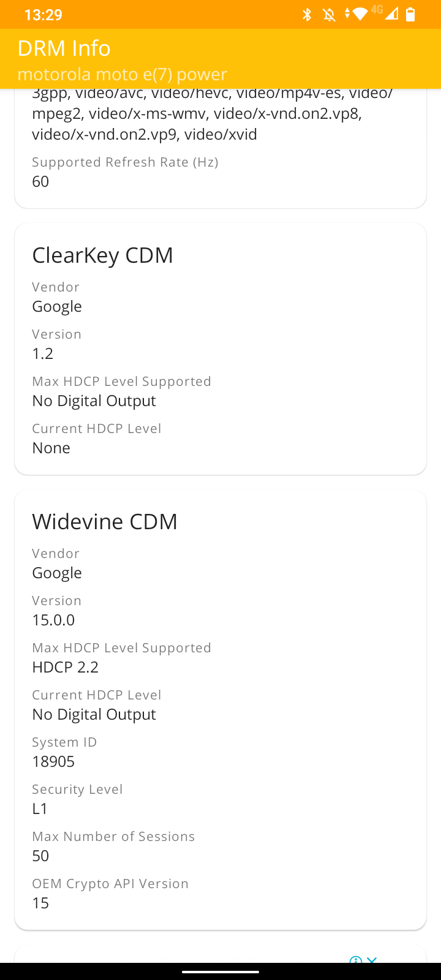This screenshot has height=980, width=441.
Task: Tap the Widevine CDM card heading
Action: click(105, 521)
